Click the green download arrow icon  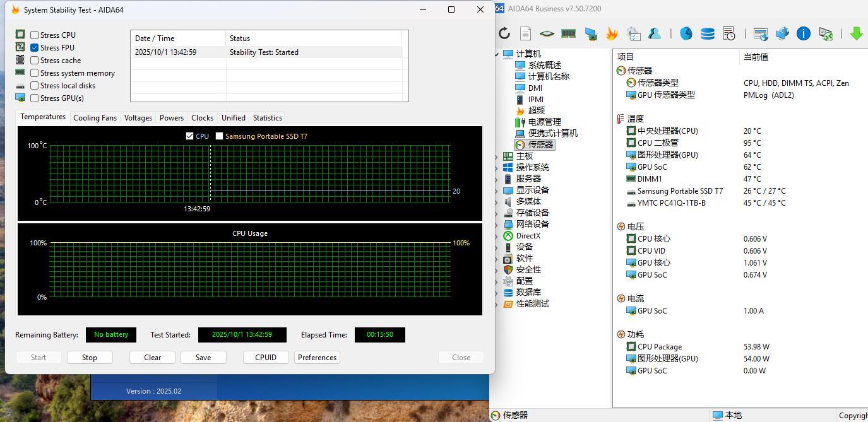point(857,33)
